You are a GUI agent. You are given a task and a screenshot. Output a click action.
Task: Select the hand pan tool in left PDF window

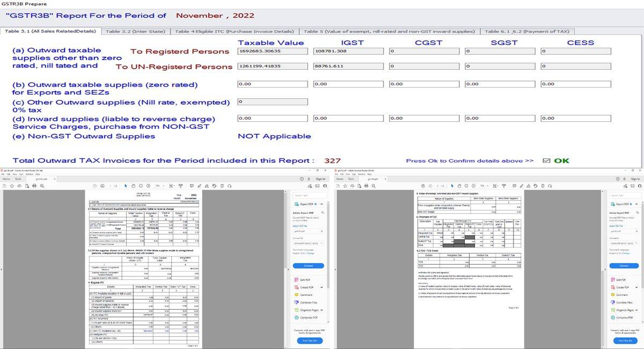pos(134,186)
